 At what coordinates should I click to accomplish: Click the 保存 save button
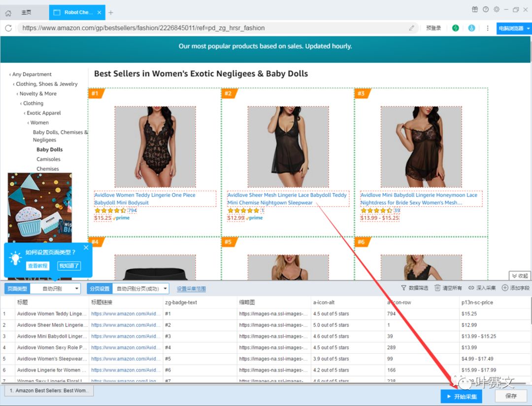[x=511, y=396]
